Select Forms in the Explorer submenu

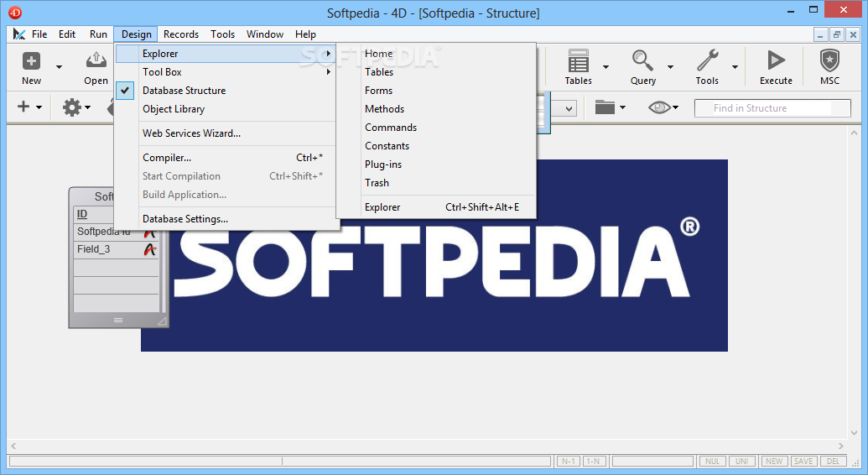tap(436, 91)
